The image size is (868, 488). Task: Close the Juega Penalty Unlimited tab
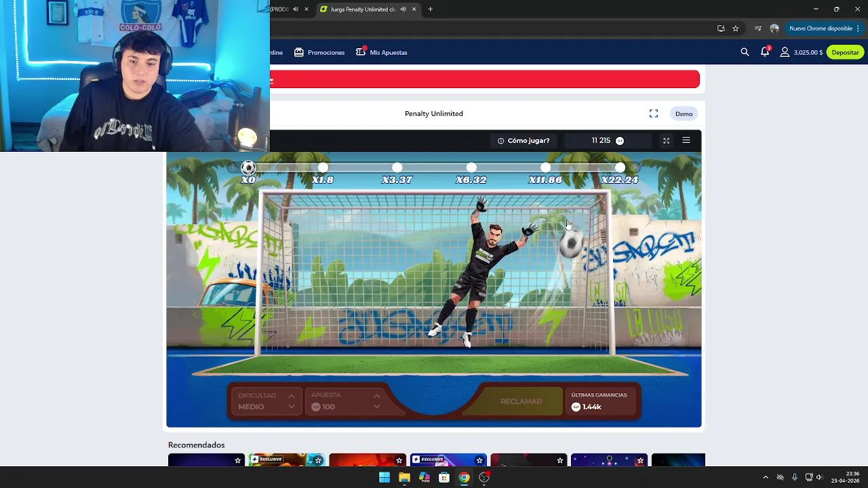(414, 9)
